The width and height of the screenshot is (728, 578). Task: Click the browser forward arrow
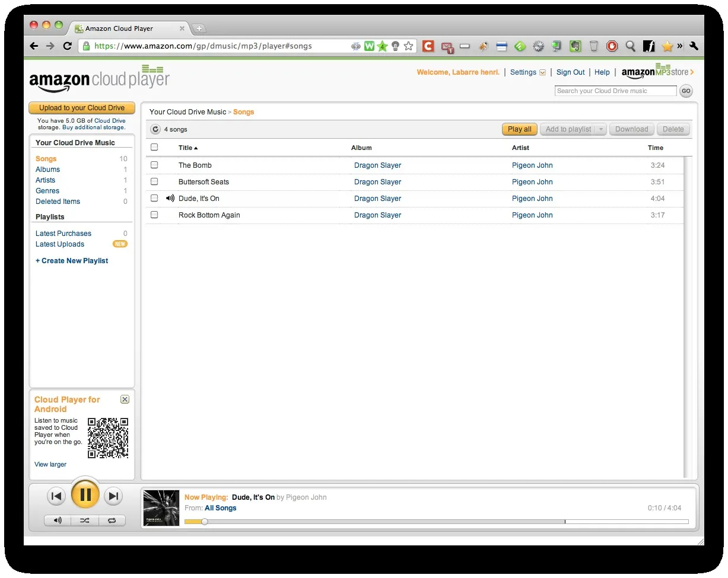(50, 46)
